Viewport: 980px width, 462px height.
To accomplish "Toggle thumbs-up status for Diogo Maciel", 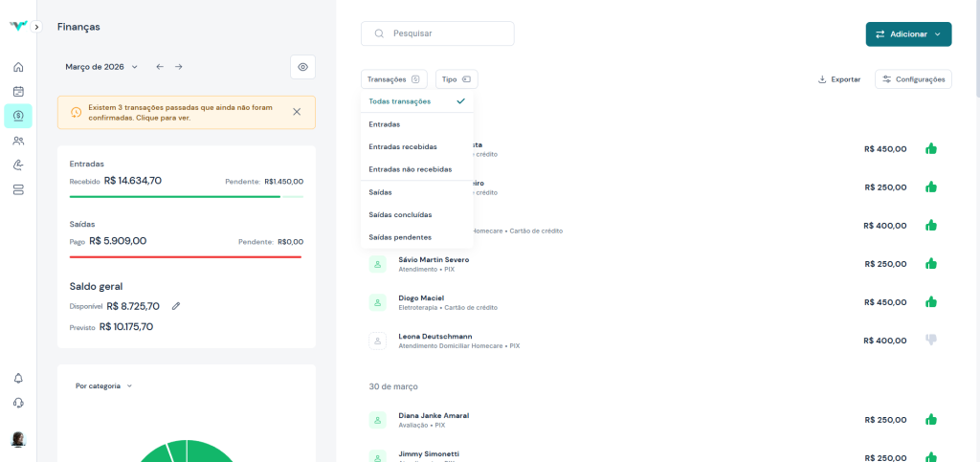I will click(x=930, y=301).
